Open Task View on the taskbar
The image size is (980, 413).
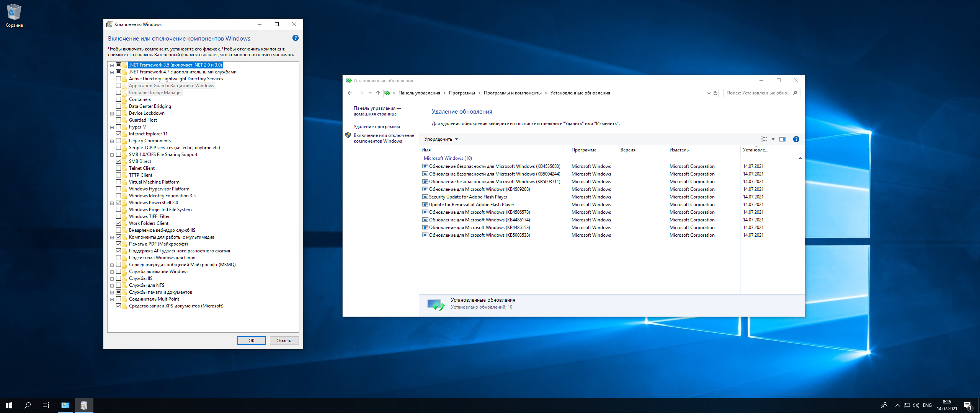pos(46,405)
